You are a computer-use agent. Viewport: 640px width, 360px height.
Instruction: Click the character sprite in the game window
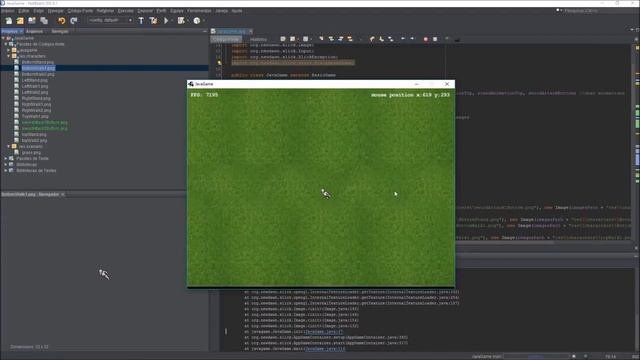326,193
